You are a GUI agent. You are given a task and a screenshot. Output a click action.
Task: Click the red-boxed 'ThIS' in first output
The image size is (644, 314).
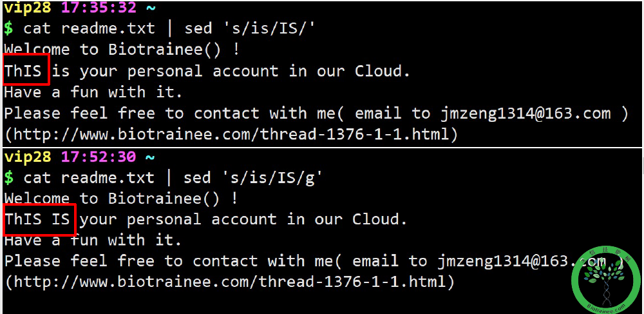23,71
